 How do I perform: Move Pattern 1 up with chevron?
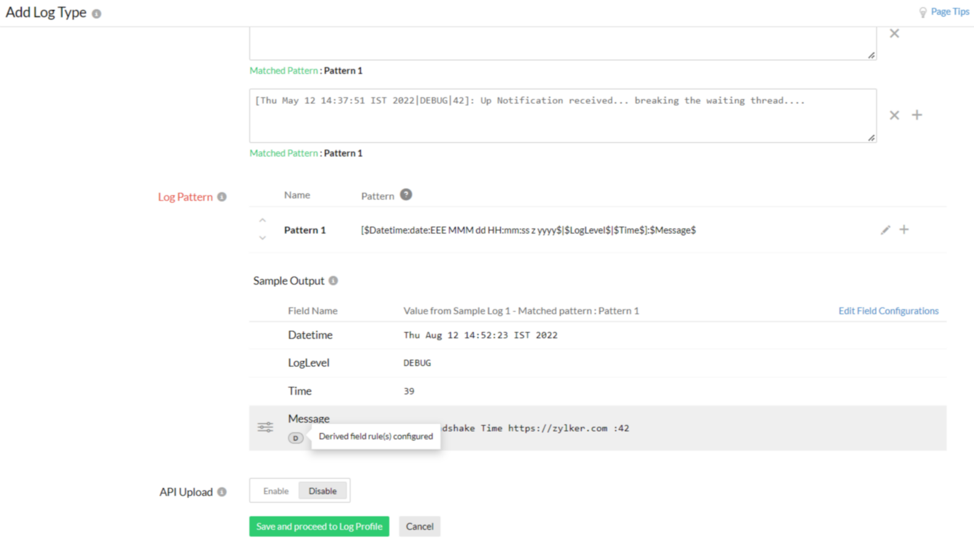(263, 221)
